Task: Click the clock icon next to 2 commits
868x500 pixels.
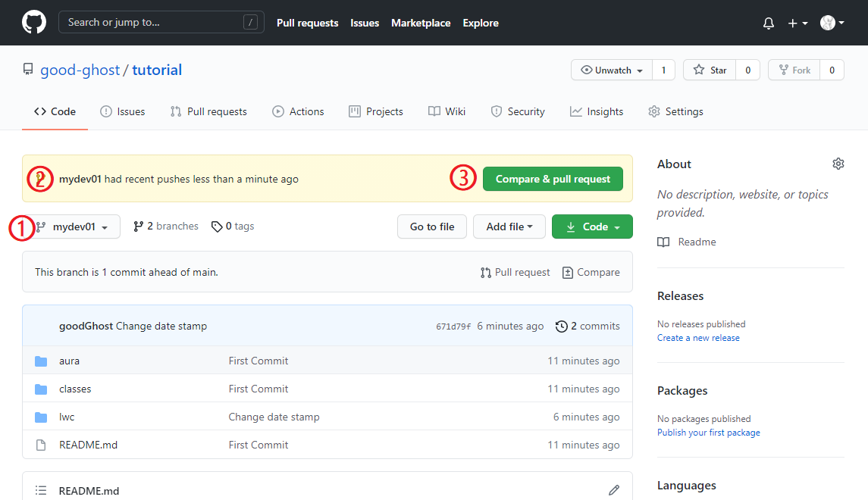Action: [561, 326]
